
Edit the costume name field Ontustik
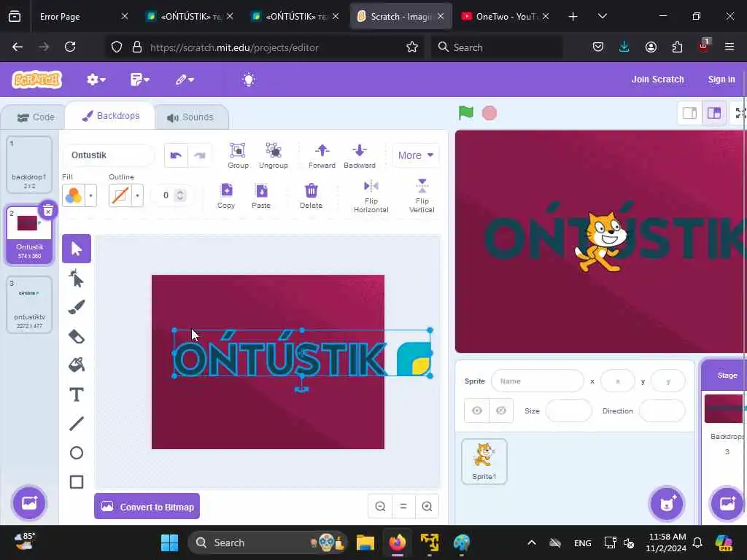point(109,155)
